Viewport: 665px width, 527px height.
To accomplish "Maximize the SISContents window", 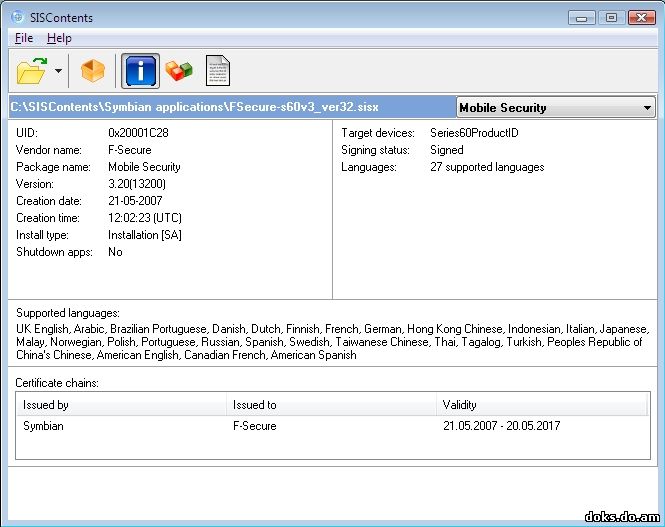I will click(611, 18).
